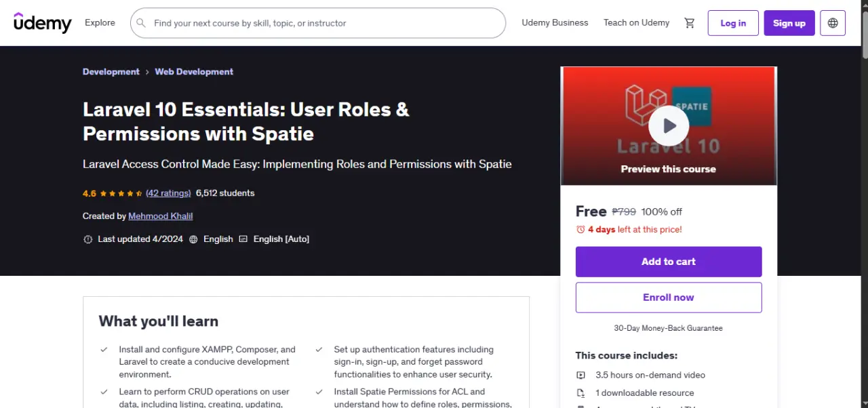This screenshot has height=408, width=868.
Task: Click the search magnifier icon
Action: (141, 23)
